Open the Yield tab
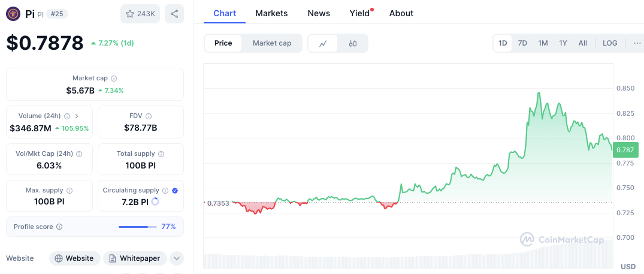Viewport: 644px width, 274px height. [359, 13]
